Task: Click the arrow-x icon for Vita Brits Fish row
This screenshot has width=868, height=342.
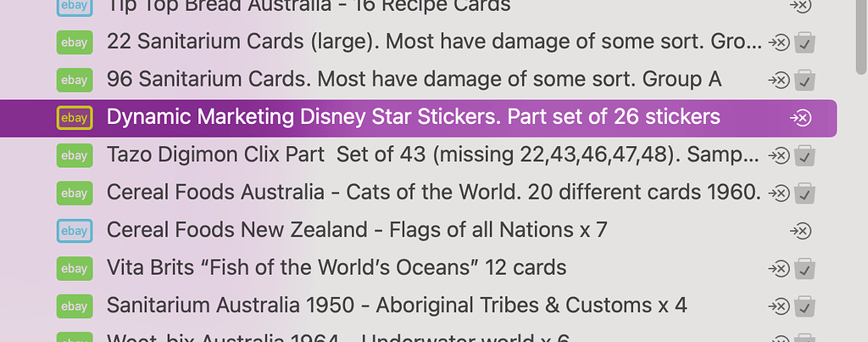Action: 779,269
